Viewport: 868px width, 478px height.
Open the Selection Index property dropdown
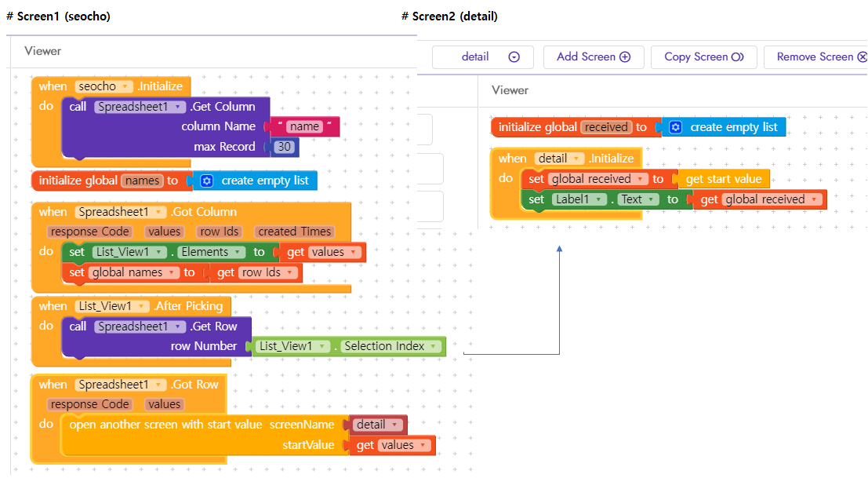(x=392, y=347)
